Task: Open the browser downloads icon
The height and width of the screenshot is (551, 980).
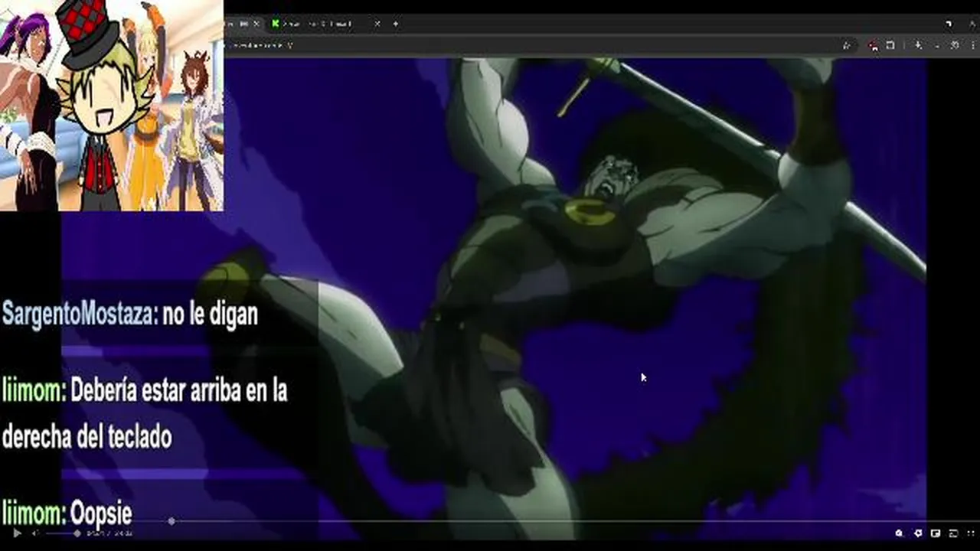Action: coord(918,45)
